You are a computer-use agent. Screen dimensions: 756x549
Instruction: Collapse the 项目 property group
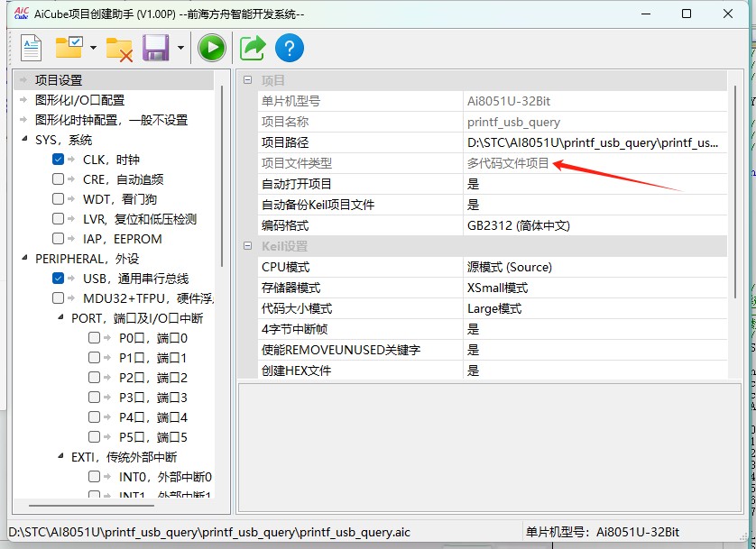pyautogui.click(x=247, y=80)
